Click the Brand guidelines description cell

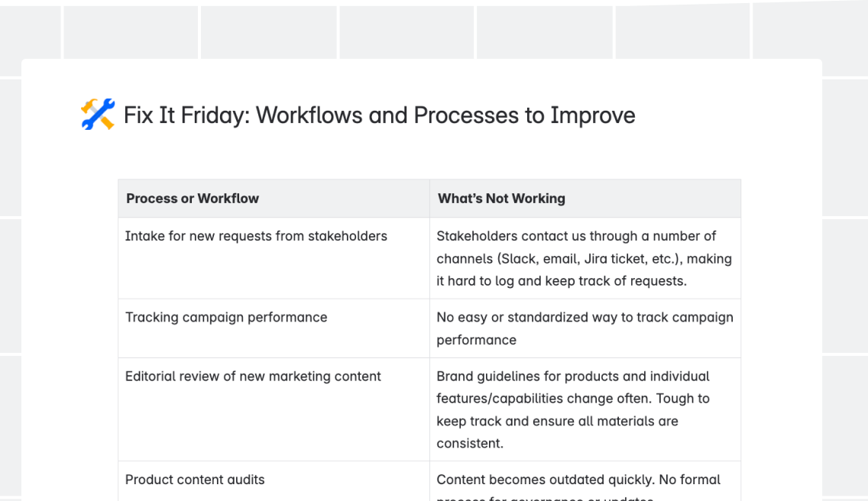pyautogui.click(x=585, y=409)
